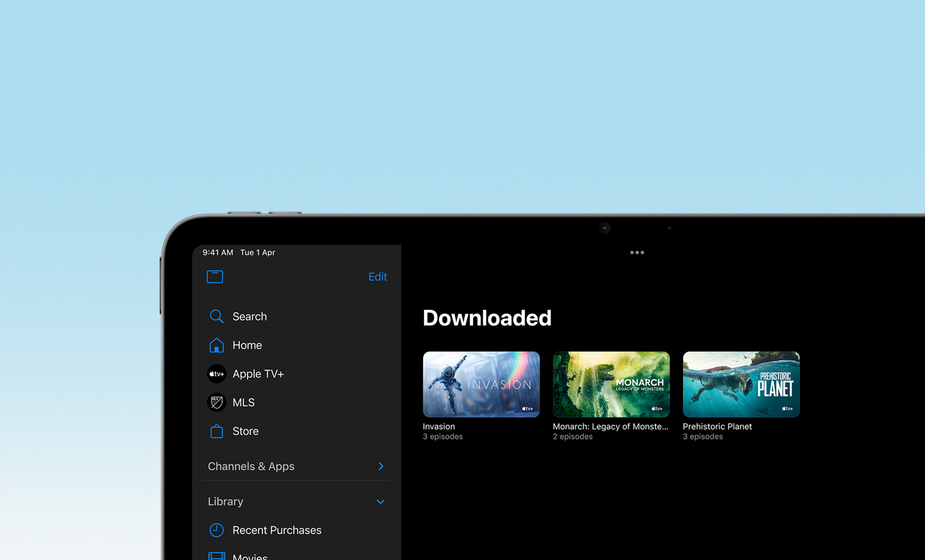The height and width of the screenshot is (560, 925).
Task: Open Search in the sidebar
Action: (249, 316)
